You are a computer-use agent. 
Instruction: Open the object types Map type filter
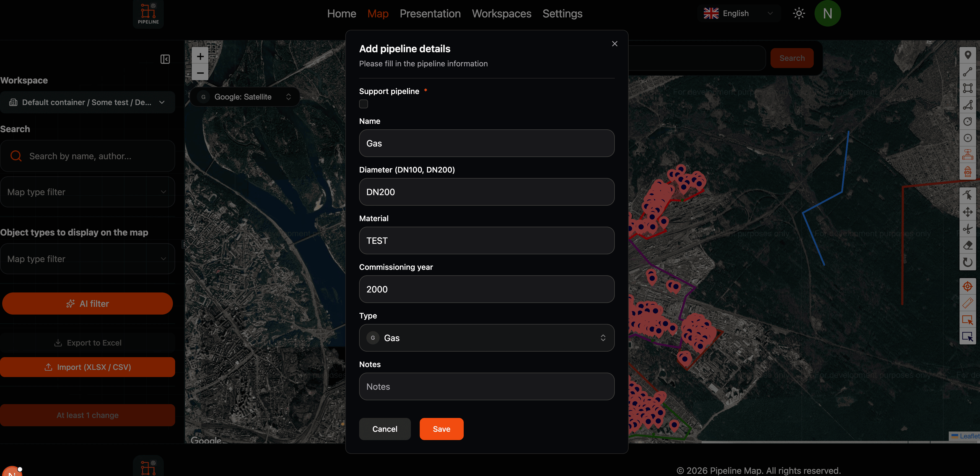(x=87, y=259)
